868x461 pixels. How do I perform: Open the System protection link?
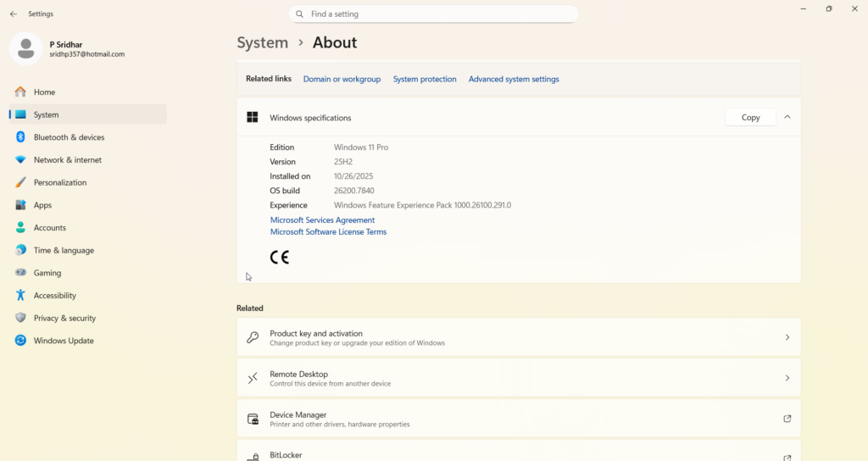coord(425,79)
